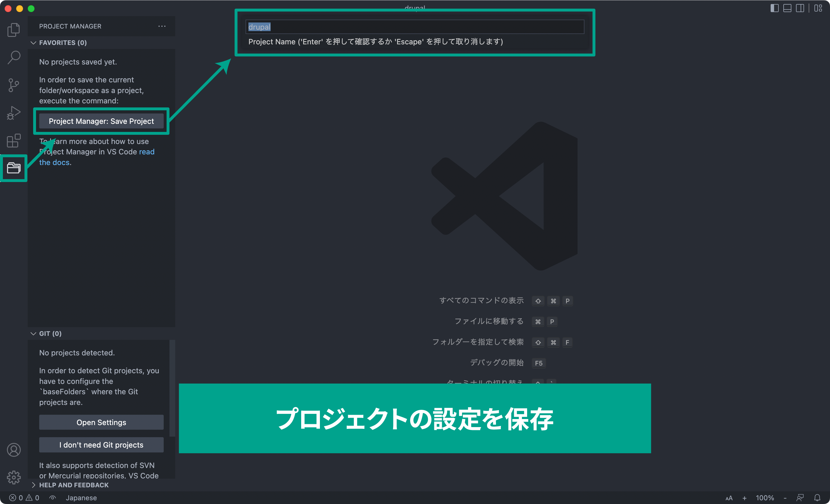The width and height of the screenshot is (830, 504).
Task: Click the 'No projects saved yet.' text
Action: (78, 62)
